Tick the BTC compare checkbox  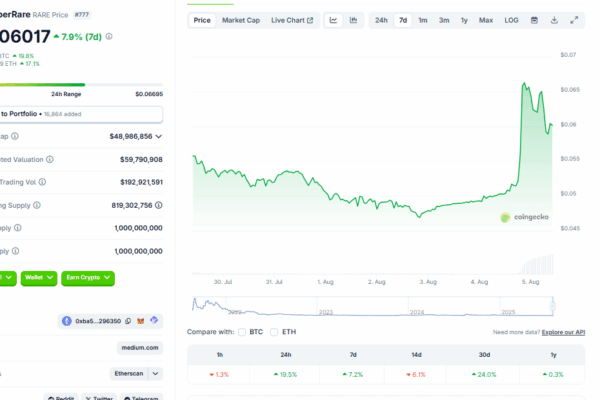(x=242, y=332)
